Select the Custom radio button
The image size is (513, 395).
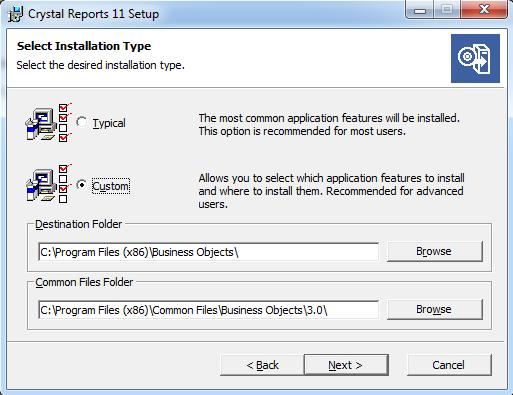[x=81, y=184]
